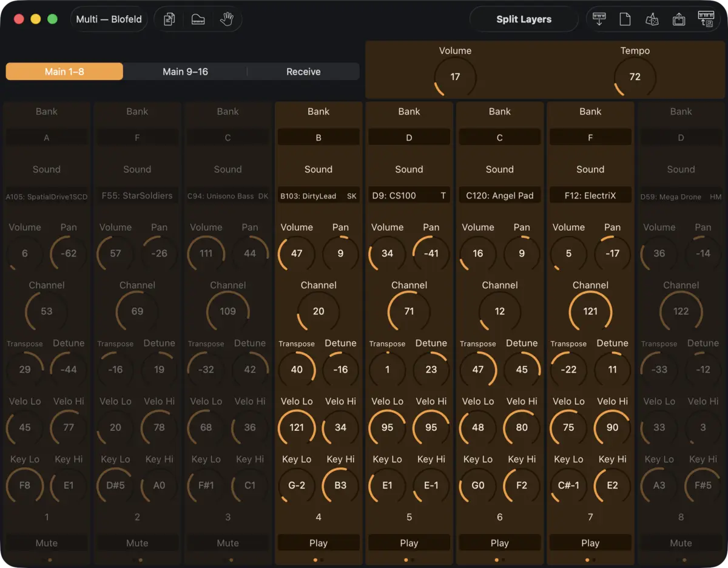Click the global Volume knob showing 17
The image size is (728, 568).
455,77
